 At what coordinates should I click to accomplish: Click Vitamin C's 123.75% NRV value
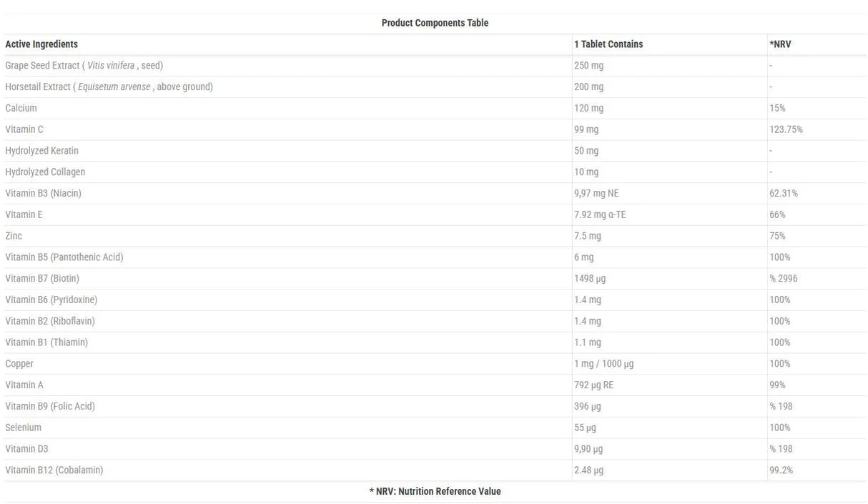point(786,130)
